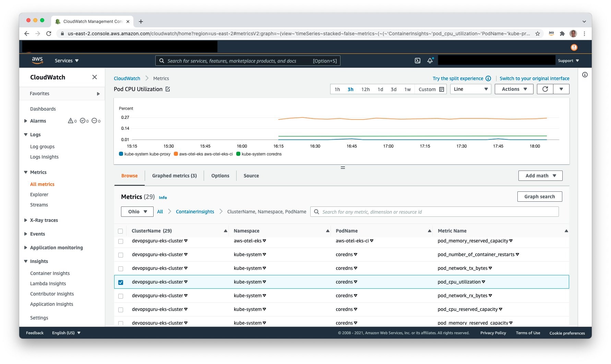The height and width of the screenshot is (364, 611).
Task: Select the 12h time range
Action: click(x=366, y=89)
